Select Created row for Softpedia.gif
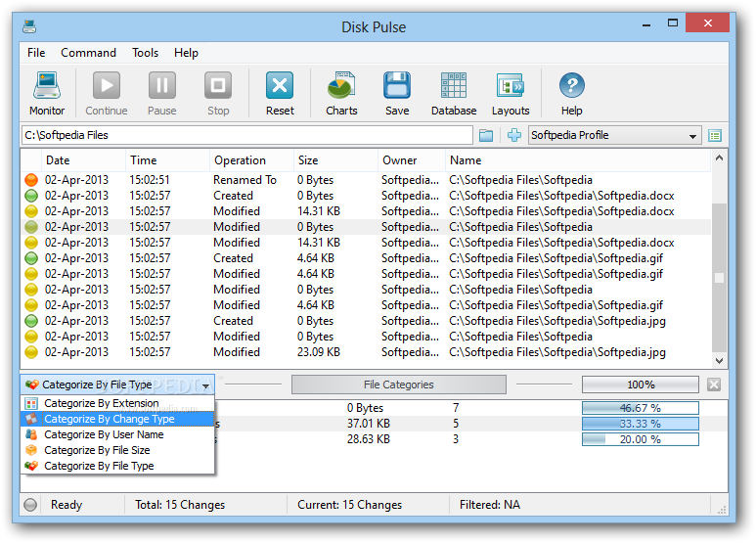The width and height of the screenshot is (756, 543). point(366,258)
